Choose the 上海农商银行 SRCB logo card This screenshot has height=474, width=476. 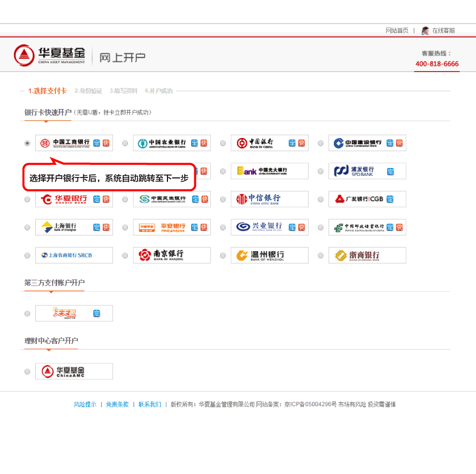pos(74,255)
